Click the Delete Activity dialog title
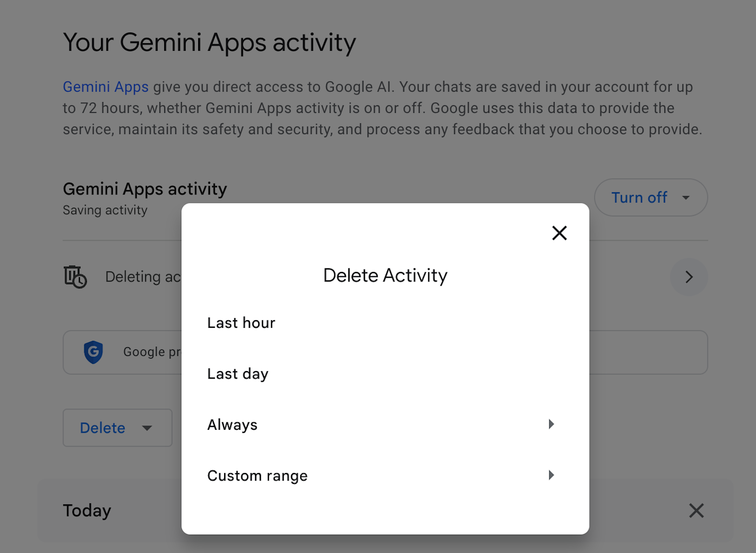Screen dimensions: 756x553 tap(385, 275)
